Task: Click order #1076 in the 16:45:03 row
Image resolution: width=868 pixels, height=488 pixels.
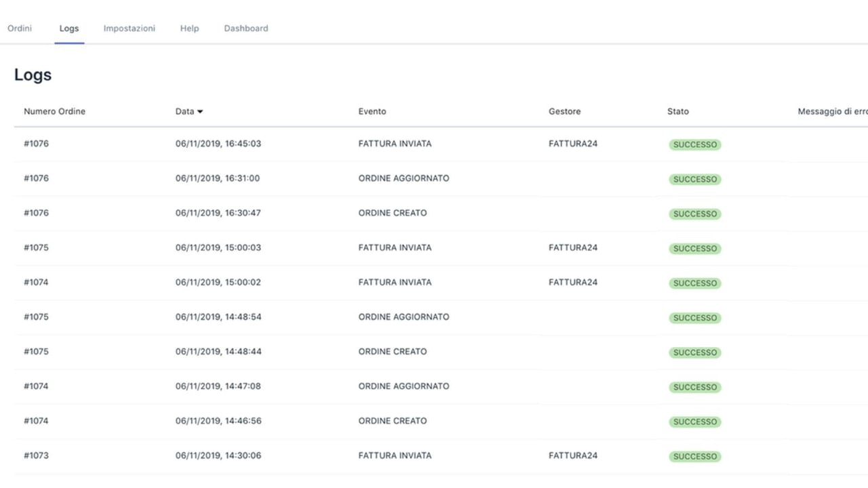Action: coord(37,144)
